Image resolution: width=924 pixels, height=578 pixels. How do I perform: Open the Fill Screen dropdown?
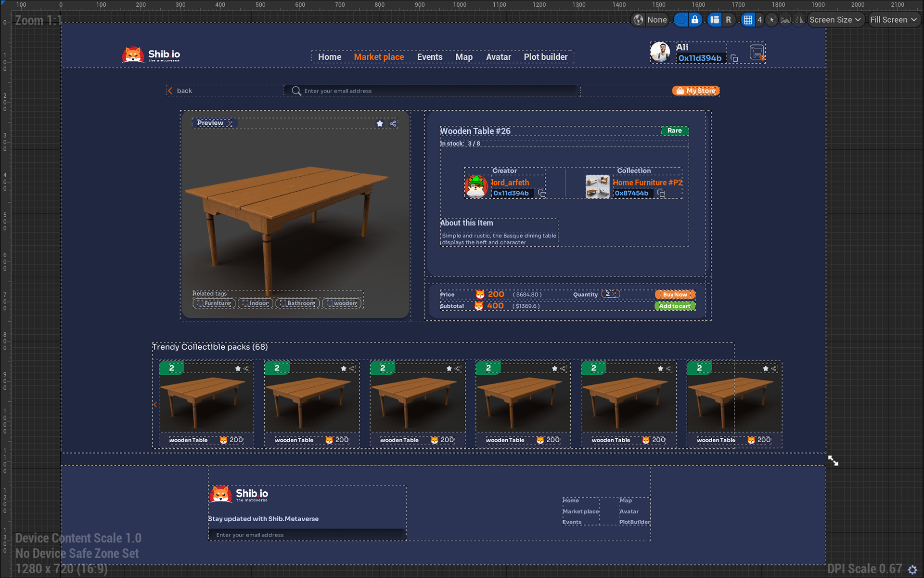coord(894,20)
